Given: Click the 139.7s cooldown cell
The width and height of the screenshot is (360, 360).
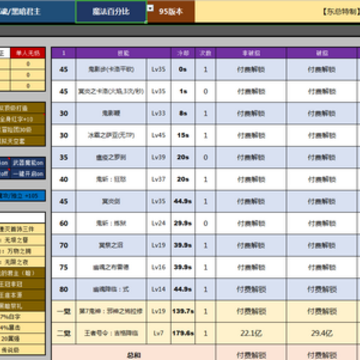Looking at the screenshot, I should (x=183, y=311).
